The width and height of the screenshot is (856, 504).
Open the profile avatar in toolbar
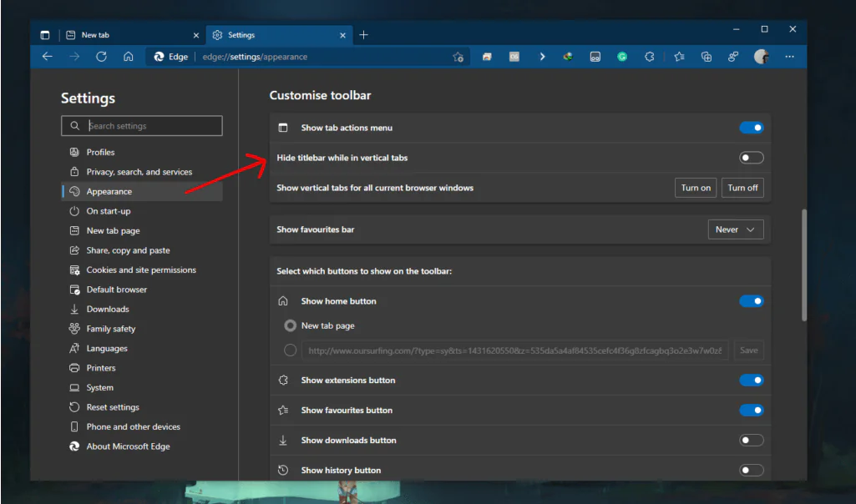[761, 57]
